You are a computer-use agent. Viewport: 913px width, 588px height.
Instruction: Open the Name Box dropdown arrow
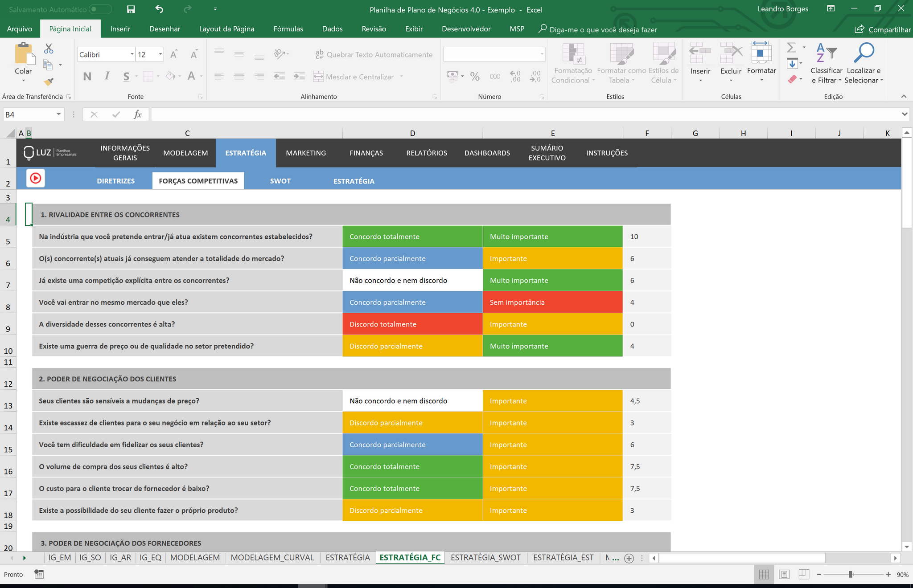click(58, 114)
